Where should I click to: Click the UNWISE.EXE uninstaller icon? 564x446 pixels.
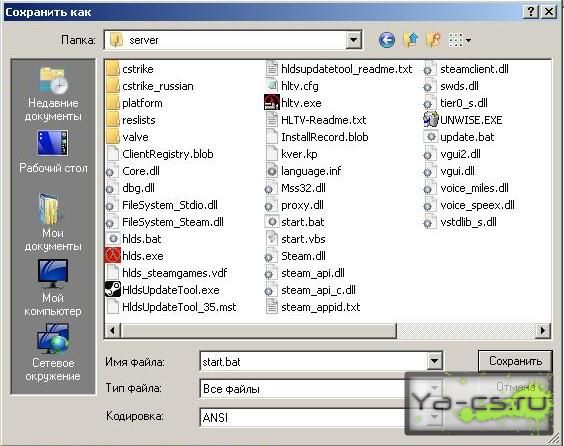coord(431,120)
